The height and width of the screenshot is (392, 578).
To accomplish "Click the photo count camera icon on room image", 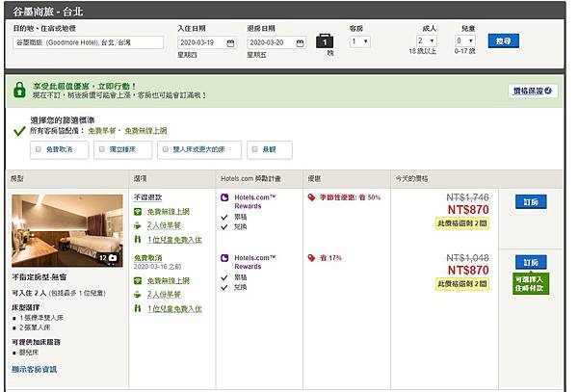I will click(x=113, y=258).
